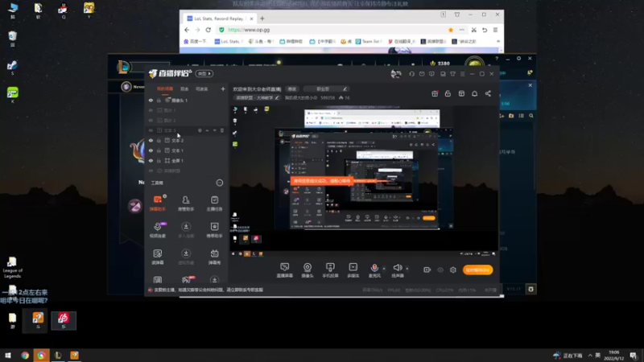Toggle lock on 文本 2 layer
This screenshot has width=644, height=362.
click(x=159, y=140)
